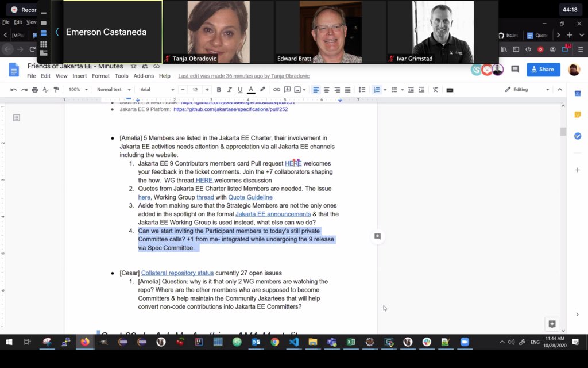
Task: Open Google Tasks side panel icon
Action: point(578,136)
